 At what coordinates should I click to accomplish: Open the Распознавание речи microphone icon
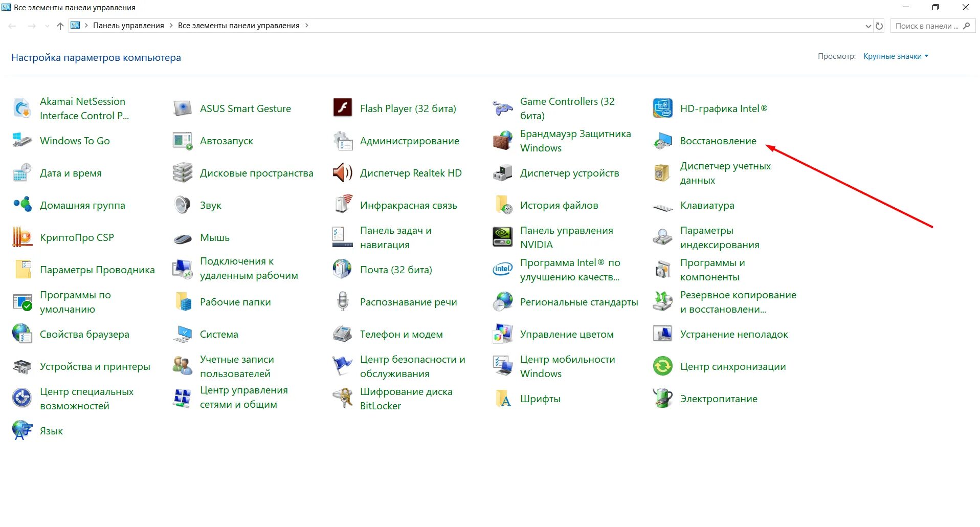click(x=342, y=302)
